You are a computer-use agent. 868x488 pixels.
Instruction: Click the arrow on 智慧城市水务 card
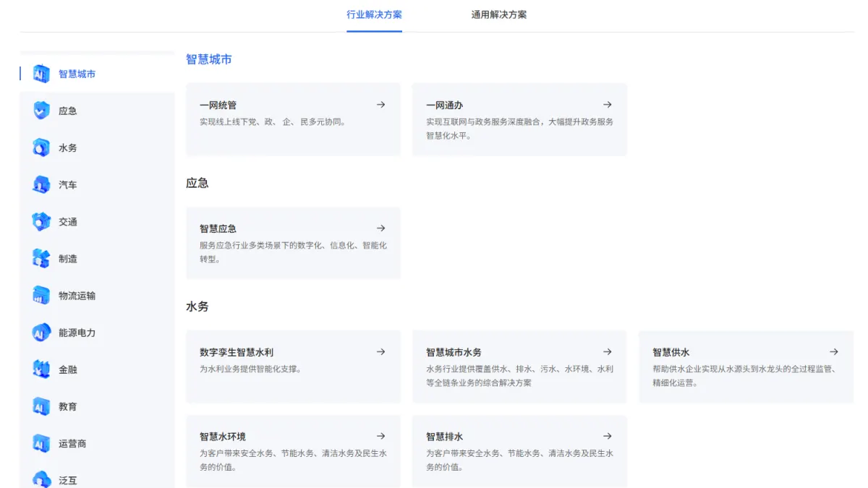tap(608, 352)
